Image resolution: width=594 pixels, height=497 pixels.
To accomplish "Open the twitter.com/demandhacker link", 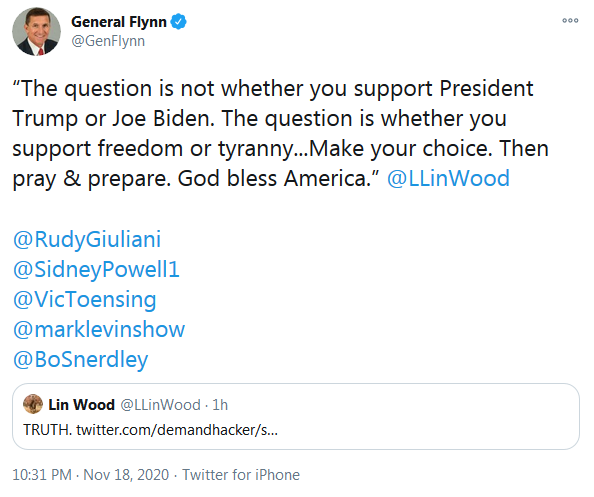I will pyautogui.click(x=177, y=430).
